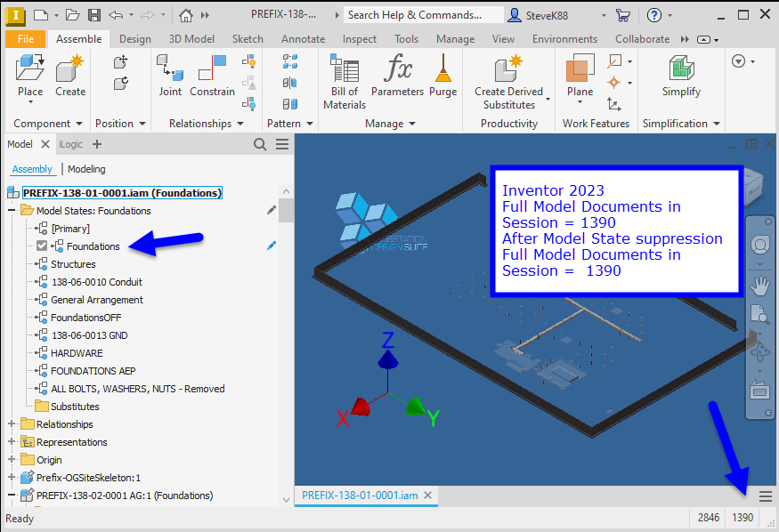Click Create Derived Substitutes
The image size is (779, 532).
[508, 68]
